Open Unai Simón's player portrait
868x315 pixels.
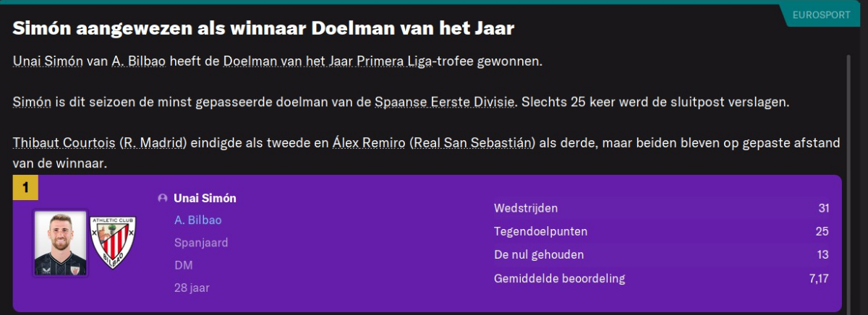pyautogui.click(x=60, y=243)
